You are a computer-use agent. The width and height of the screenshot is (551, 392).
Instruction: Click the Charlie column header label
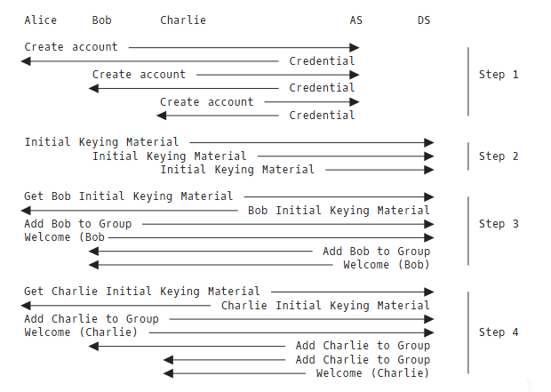point(183,20)
